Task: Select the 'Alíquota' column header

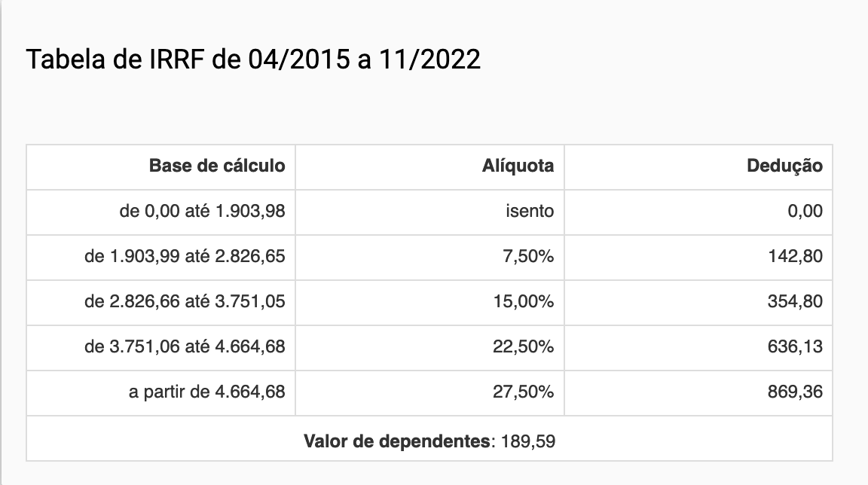Action: pyautogui.click(x=518, y=166)
